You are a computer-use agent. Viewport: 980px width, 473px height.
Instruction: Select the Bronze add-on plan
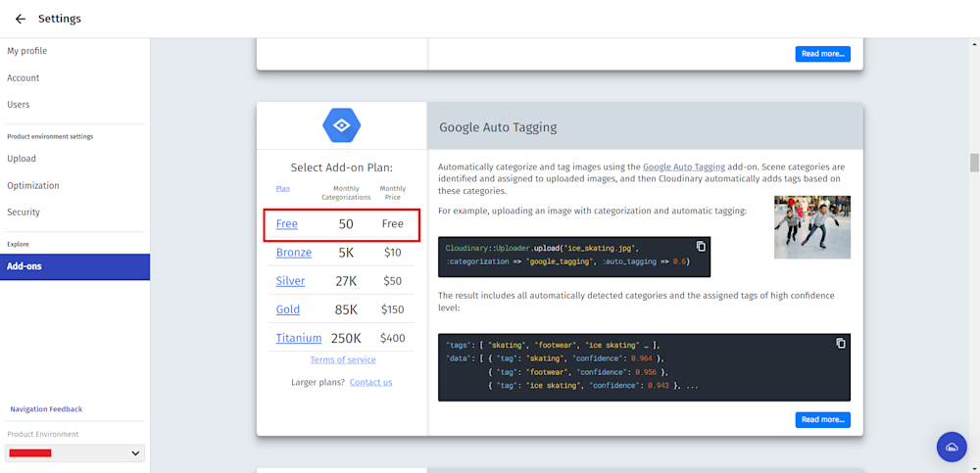click(x=294, y=253)
